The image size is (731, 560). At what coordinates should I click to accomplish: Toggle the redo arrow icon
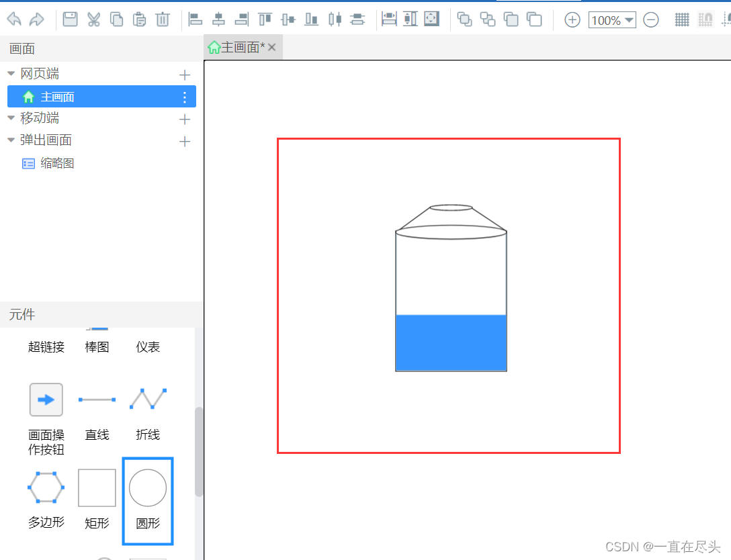click(x=36, y=19)
